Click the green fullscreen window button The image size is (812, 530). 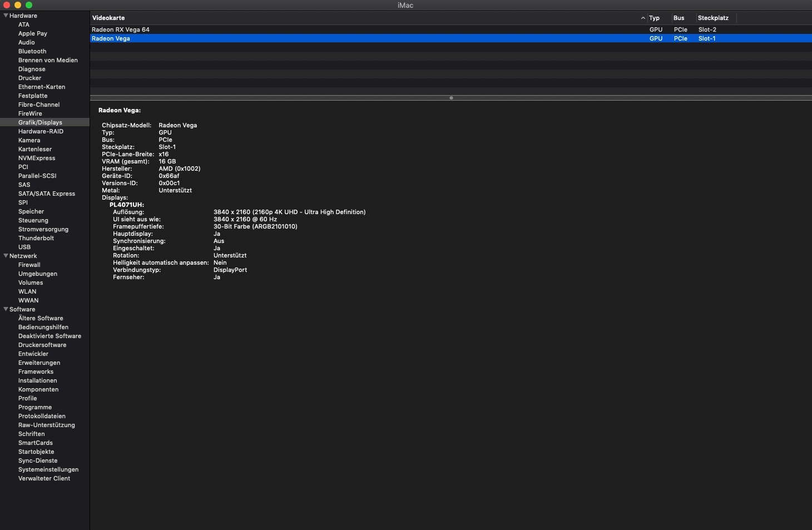click(29, 5)
